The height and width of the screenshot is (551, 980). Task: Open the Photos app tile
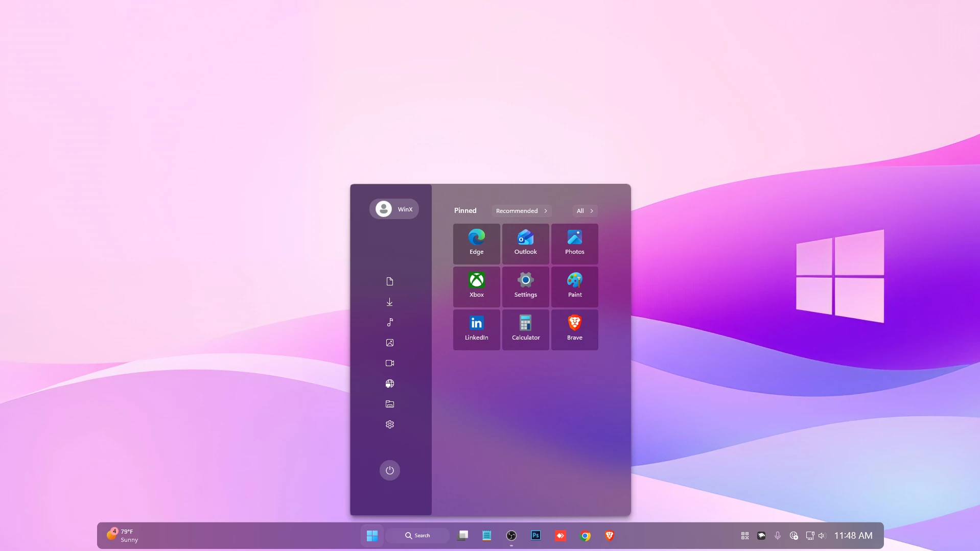(x=574, y=244)
